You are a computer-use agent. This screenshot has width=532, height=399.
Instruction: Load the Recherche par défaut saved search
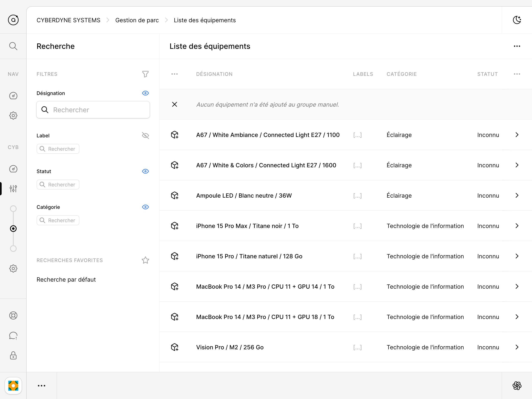66,280
